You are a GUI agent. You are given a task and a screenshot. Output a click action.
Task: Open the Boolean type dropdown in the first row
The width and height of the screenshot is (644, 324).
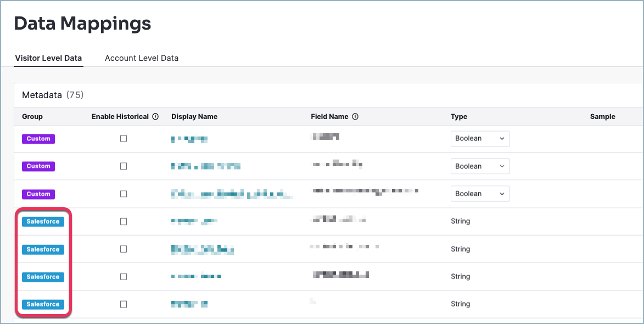coord(480,139)
